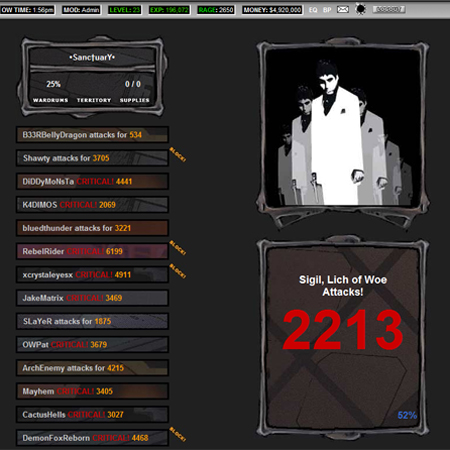Image resolution: width=450 pixels, height=450 pixels.
Task: Select the SUPPLIES label in Sanctuary panel
Action: coord(134,100)
